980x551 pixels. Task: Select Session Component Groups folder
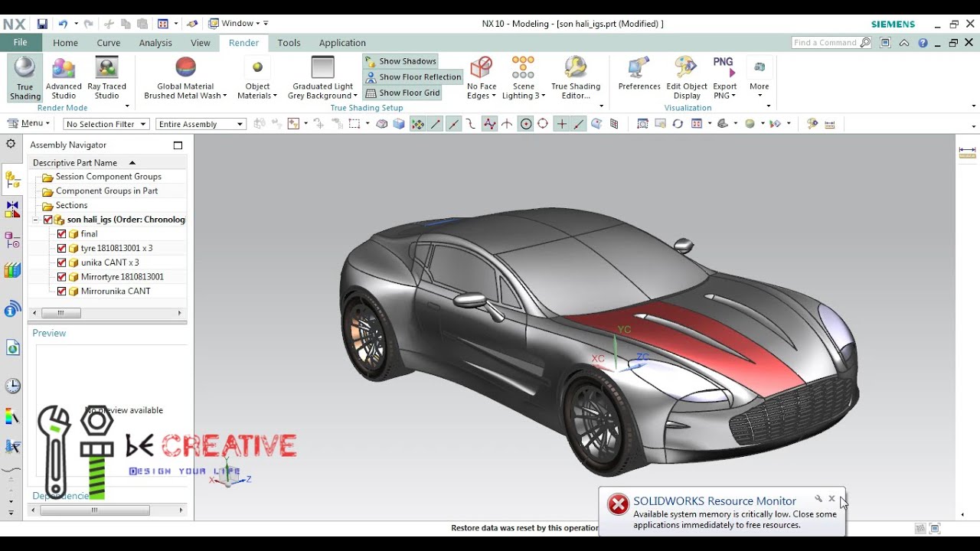[108, 177]
